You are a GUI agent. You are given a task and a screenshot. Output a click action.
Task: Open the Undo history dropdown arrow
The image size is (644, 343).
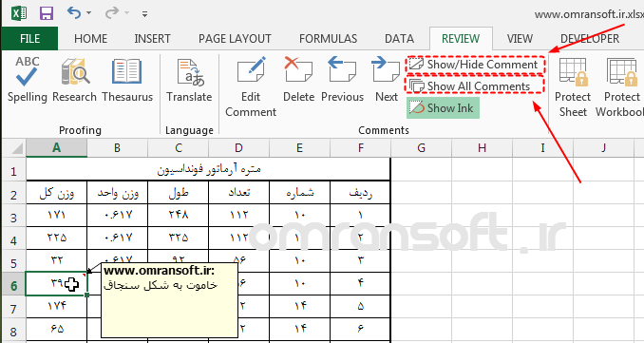coord(89,13)
